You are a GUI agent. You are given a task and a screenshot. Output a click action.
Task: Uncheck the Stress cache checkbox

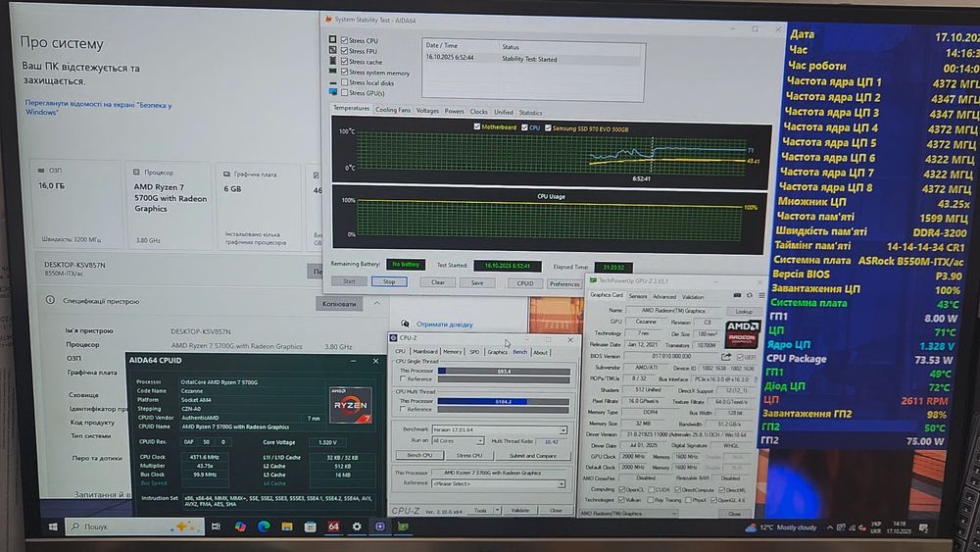click(x=344, y=61)
